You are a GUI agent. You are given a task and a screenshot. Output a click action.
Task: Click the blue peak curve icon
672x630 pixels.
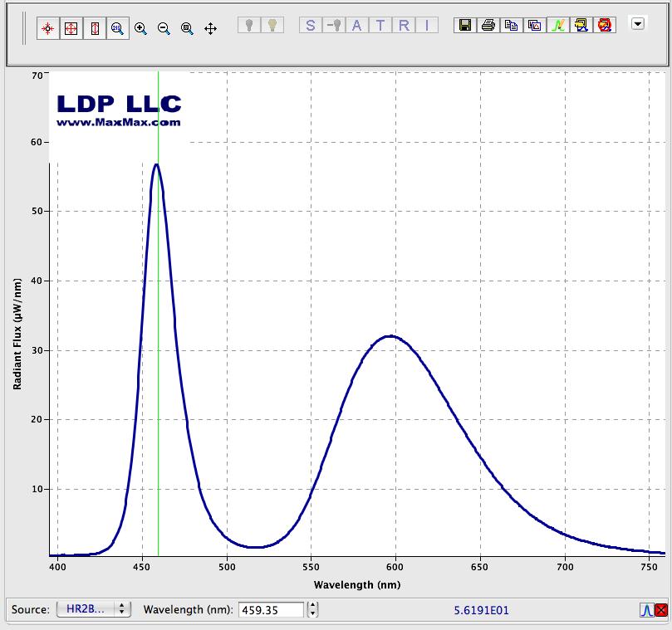(x=646, y=609)
